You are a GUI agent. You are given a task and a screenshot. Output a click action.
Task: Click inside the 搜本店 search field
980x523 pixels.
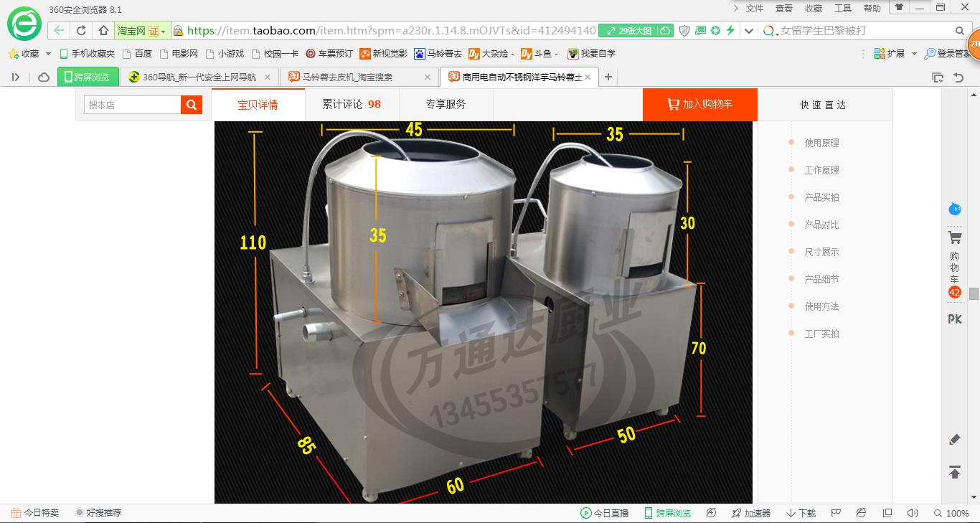[131, 104]
